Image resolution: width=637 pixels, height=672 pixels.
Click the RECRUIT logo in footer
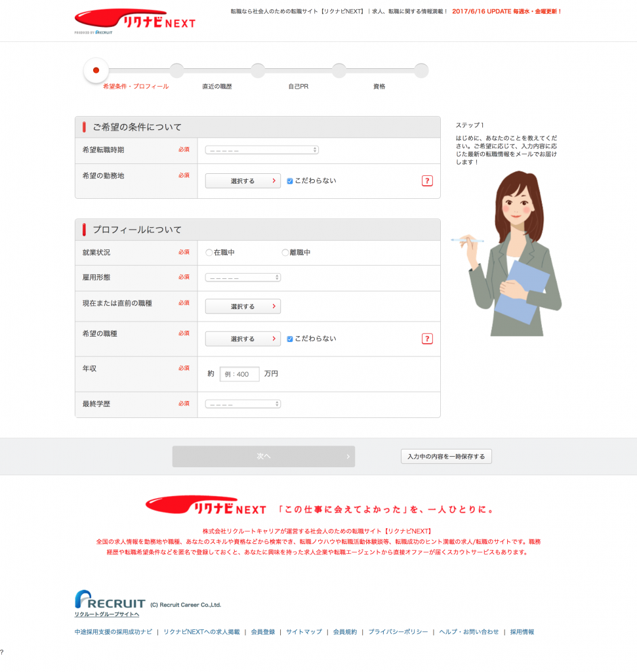click(x=110, y=600)
